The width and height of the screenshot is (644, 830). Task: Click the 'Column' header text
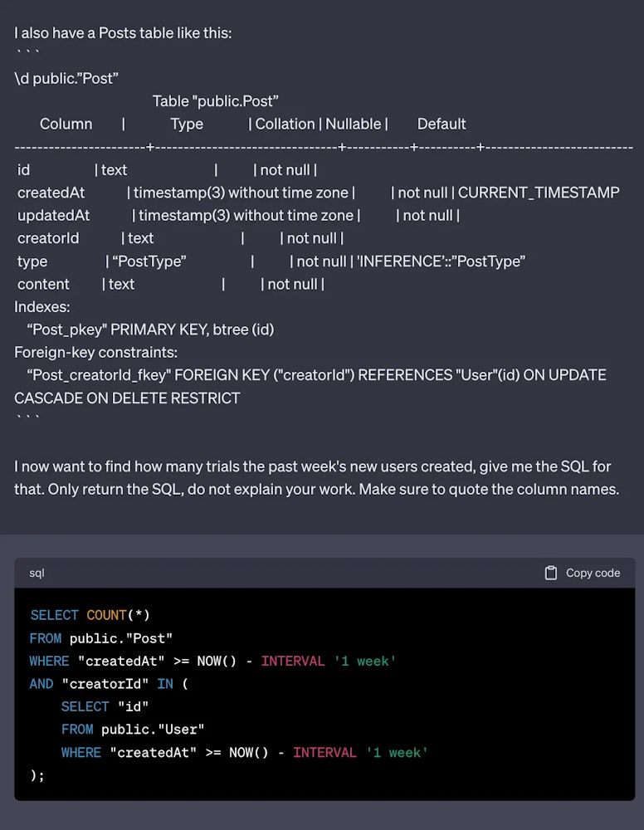pyautogui.click(x=66, y=124)
